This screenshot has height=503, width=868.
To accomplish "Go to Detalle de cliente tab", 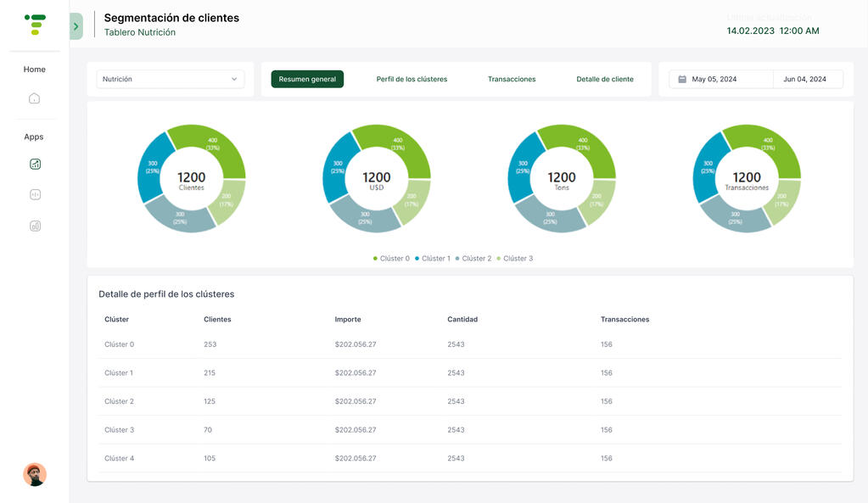I will pos(605,79).
